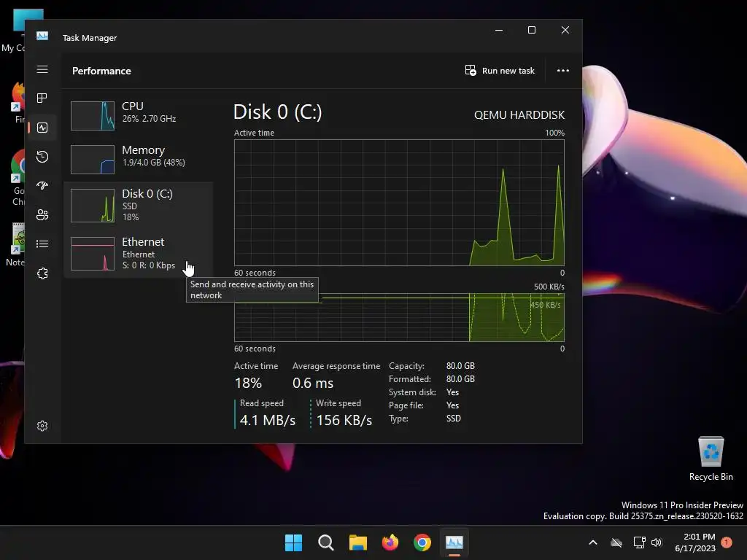
Task: Open the three-dot more options menu
Action: pos(563,71)
